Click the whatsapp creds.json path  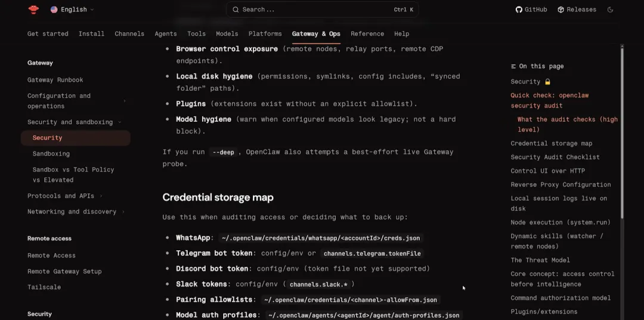click(x=320, y=238)
